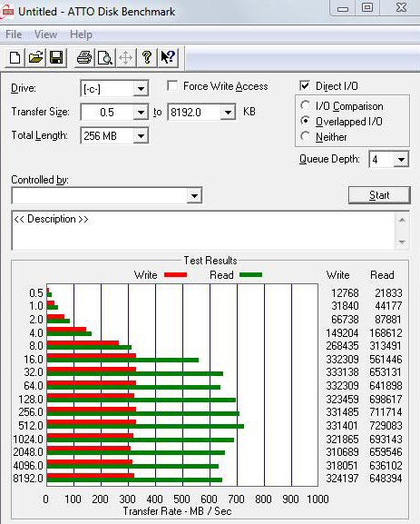The image size is (420, 524).
Task: Click write value 12768
Action: [x=345, y=293]
